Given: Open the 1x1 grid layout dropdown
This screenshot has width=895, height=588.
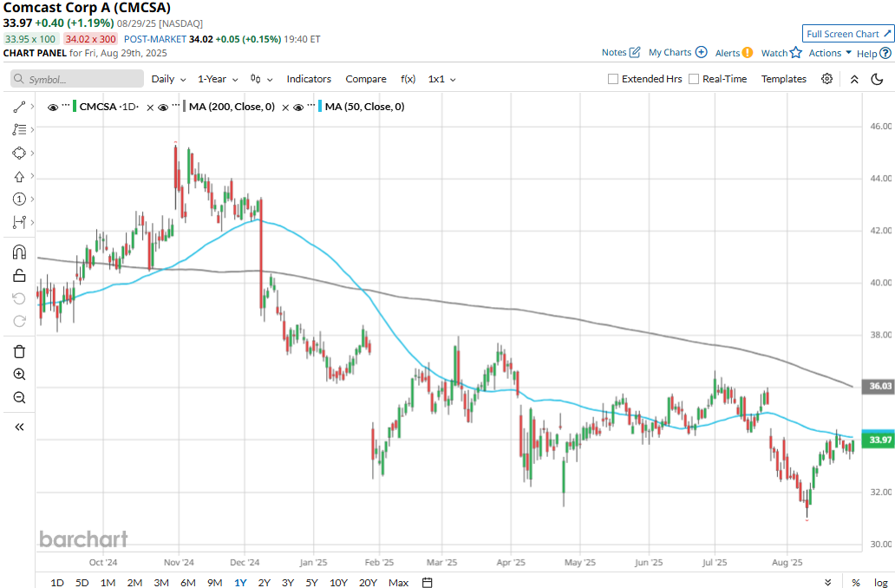Looking at the screenshot, I should pyautogui.click(x=441, y=79).
